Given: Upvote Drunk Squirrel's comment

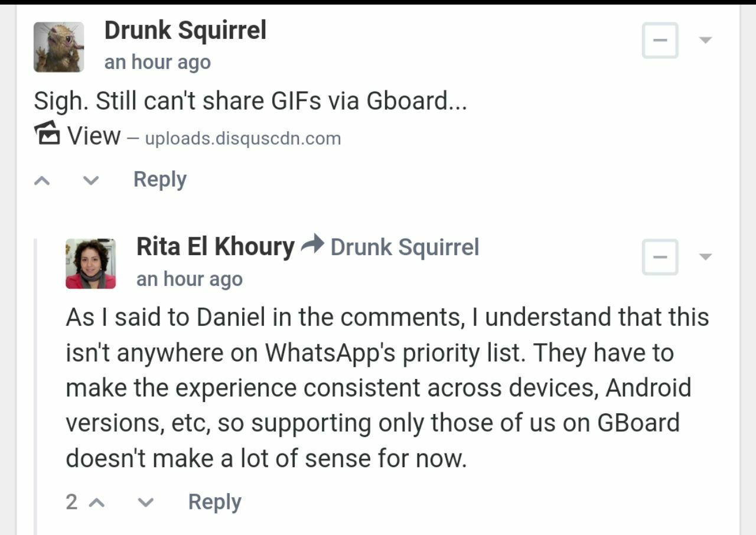Looking at the screenshot, I should click(42, 180).
